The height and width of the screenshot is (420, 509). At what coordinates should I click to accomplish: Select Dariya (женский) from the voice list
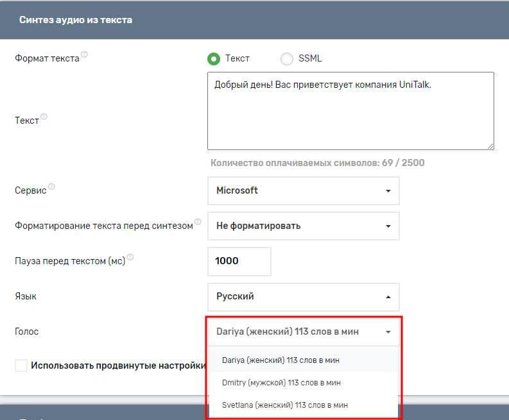(x=280, y=360)
